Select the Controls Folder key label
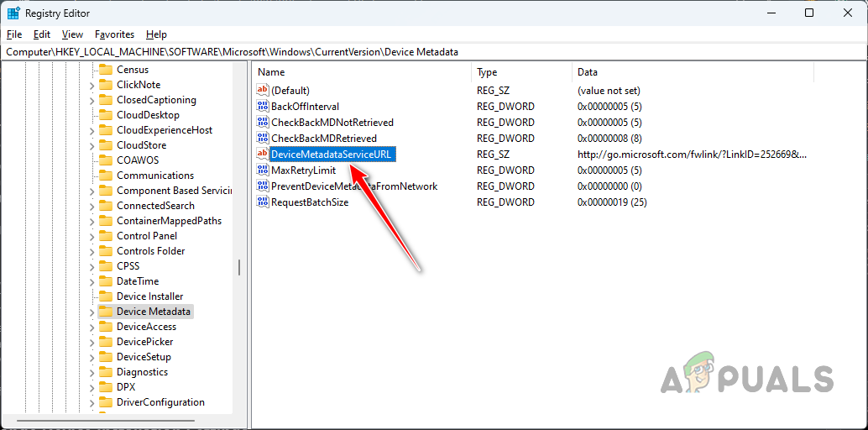 pos(150,251)
